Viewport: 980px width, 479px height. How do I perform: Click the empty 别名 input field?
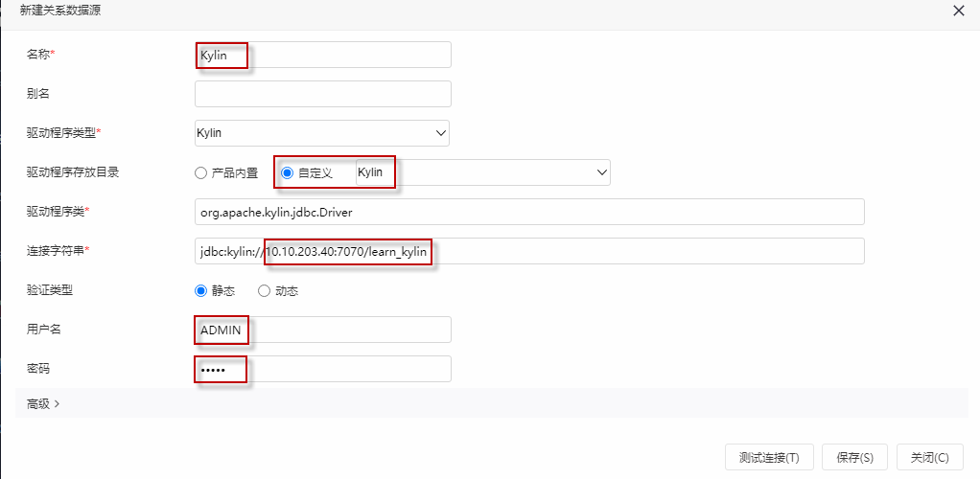tap(322, 94)
